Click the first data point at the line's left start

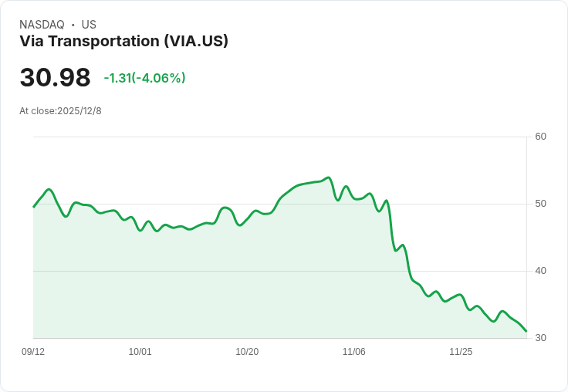pyautogui.click(x=34, y=207)
